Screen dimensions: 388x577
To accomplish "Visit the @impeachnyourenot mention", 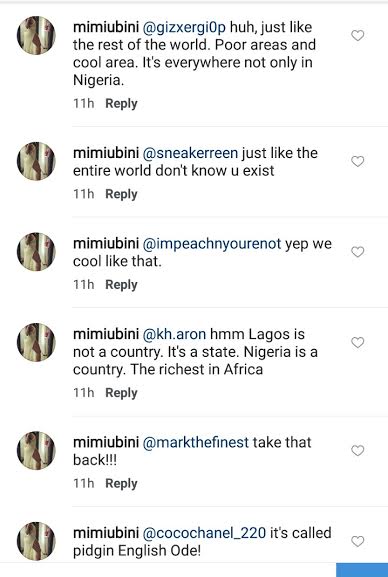I will [x=212, y=244].
